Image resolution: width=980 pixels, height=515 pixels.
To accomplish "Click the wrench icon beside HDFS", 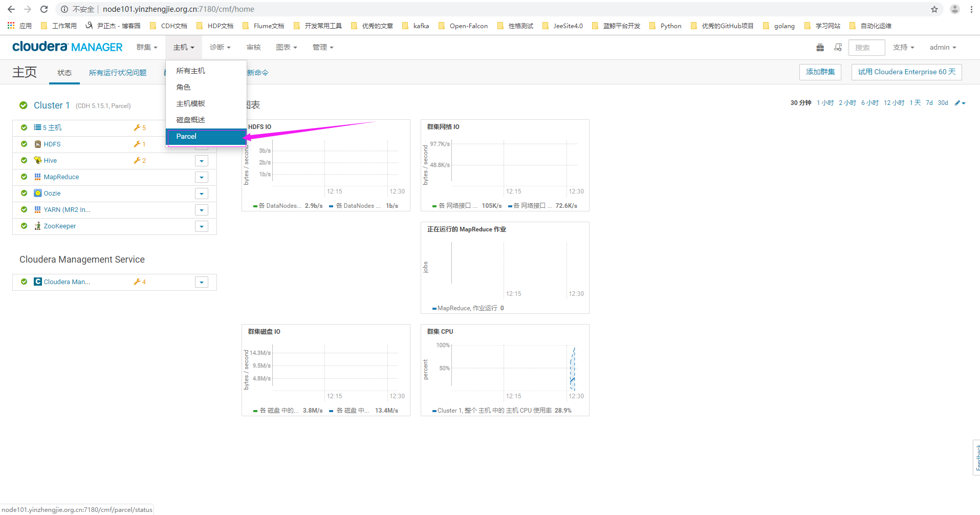I will click(137, 144).
